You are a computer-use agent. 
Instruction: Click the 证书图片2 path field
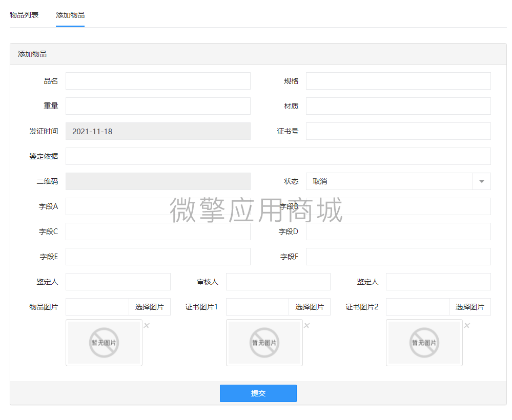(418, 307)
